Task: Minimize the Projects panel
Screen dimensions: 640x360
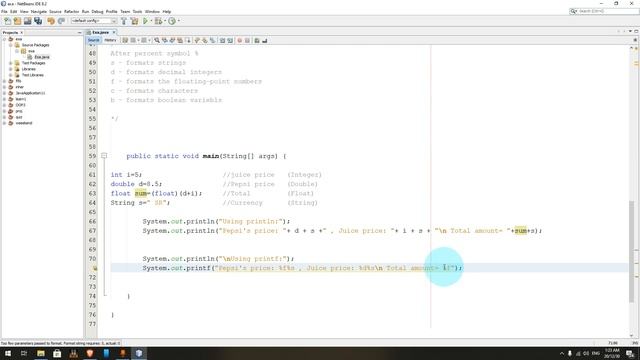Action: [x=79, y=33]
